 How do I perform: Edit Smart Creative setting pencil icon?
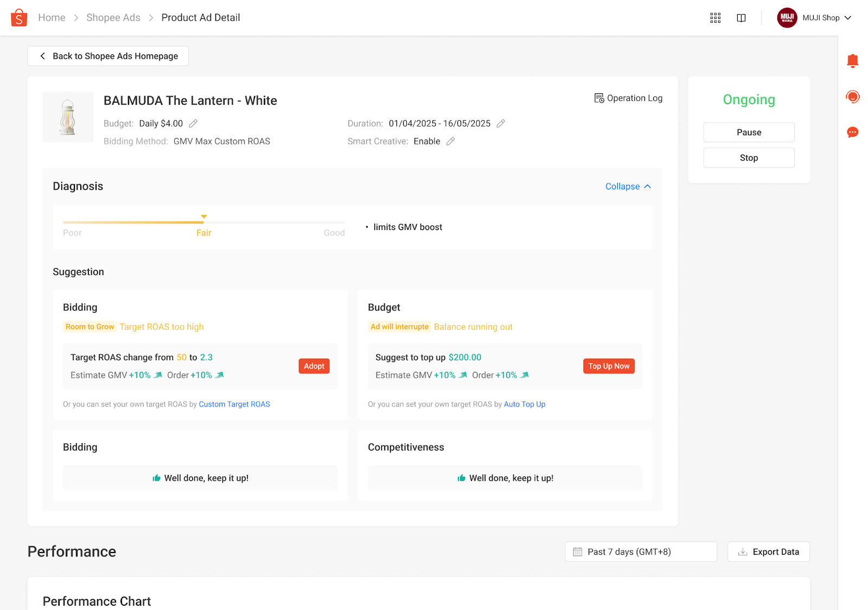(x=450, y=142)
